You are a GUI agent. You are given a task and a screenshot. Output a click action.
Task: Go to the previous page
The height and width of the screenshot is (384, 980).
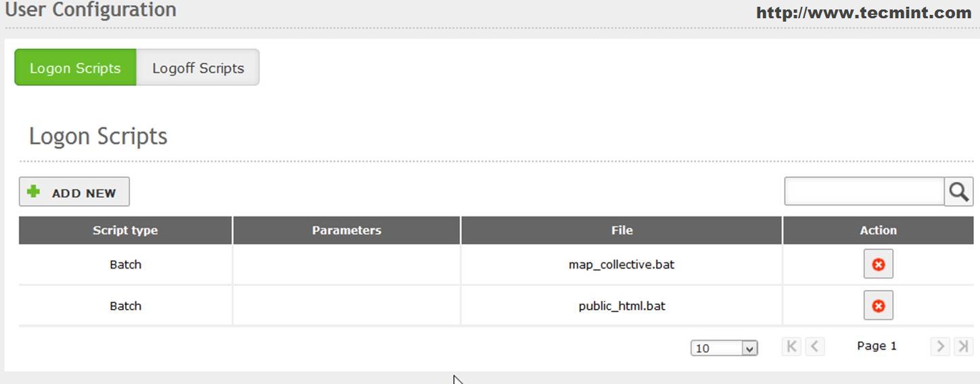point(815,347)
